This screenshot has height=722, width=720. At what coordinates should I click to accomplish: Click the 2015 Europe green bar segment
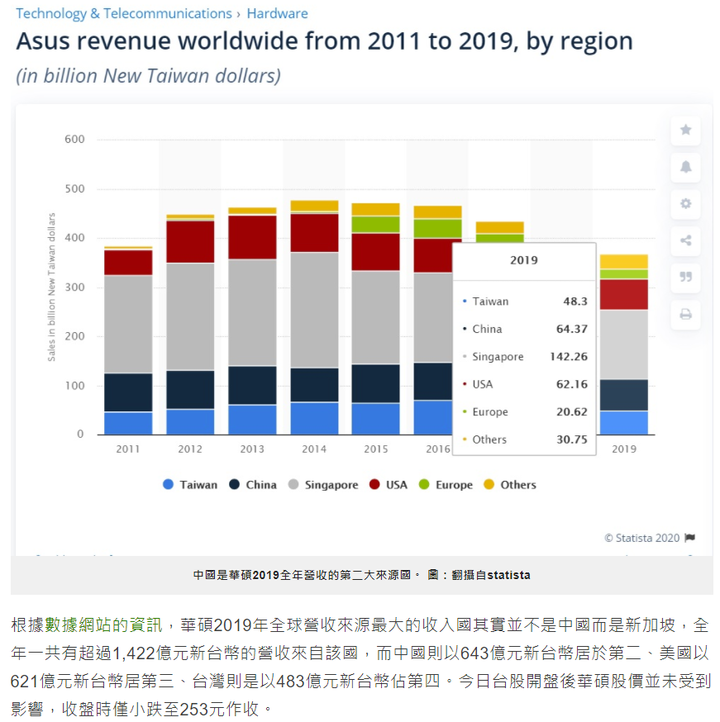click(376, 224)
